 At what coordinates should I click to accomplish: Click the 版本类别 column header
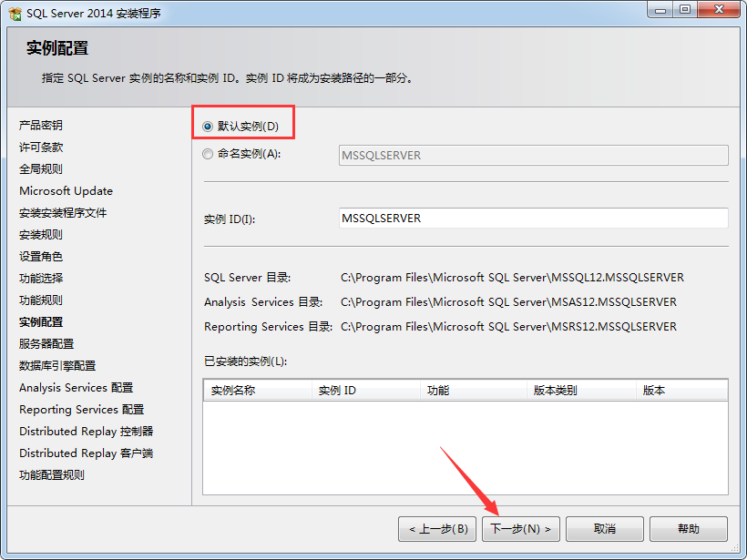(582, 391)
